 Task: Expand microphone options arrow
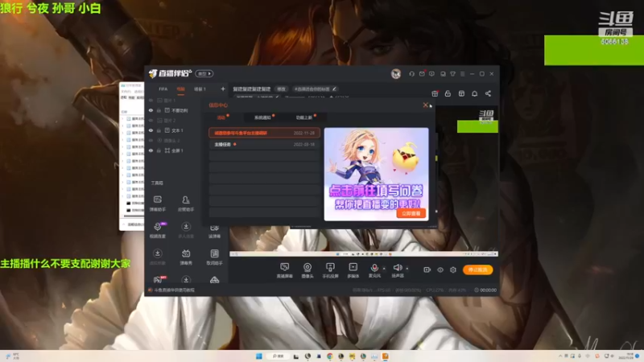pyautogui.click(x=384, y=269)
